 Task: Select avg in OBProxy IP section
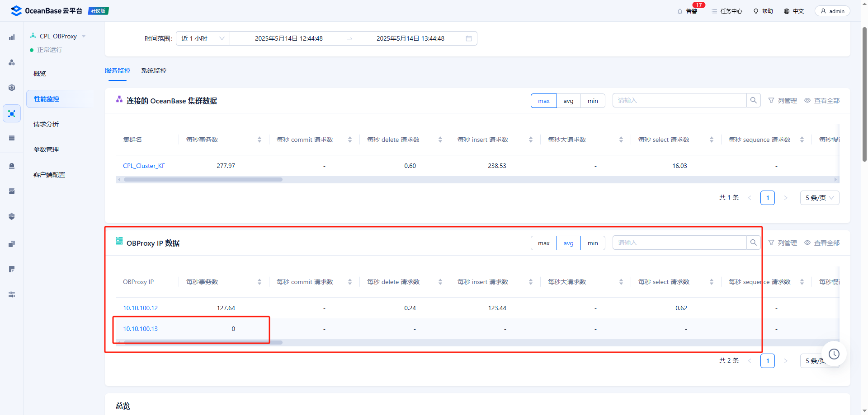(569, 243)
